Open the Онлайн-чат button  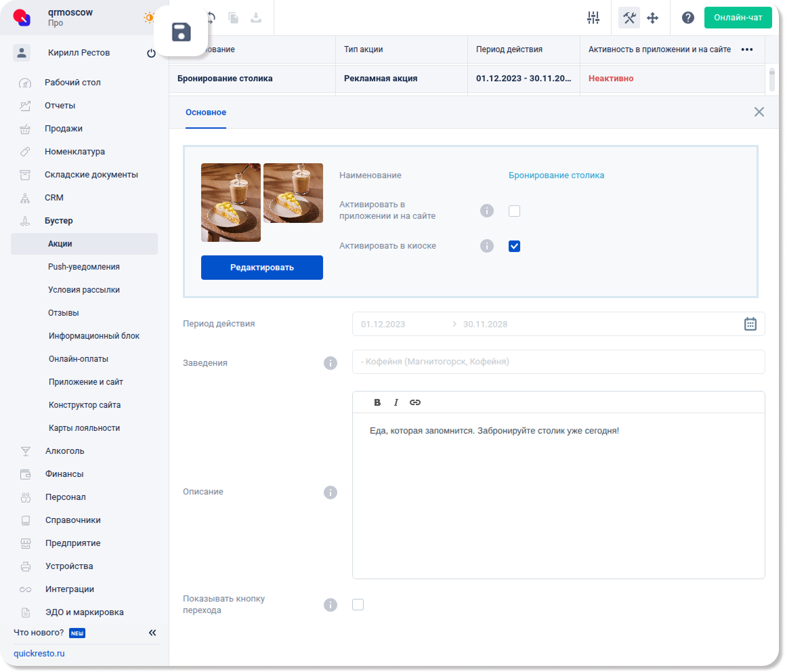738,18
